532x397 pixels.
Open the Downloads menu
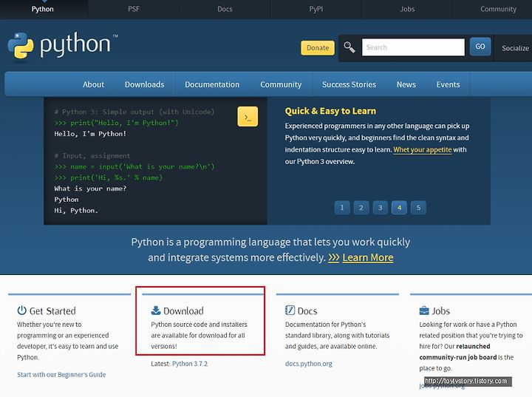click(144, 84)
